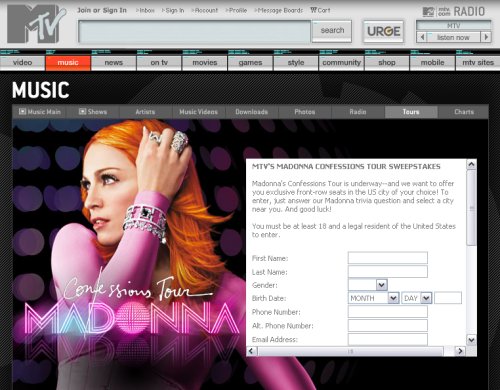Click the listen now button
Image resolution: width=500 pixels, height=390 pixels.
coord(453,37)
